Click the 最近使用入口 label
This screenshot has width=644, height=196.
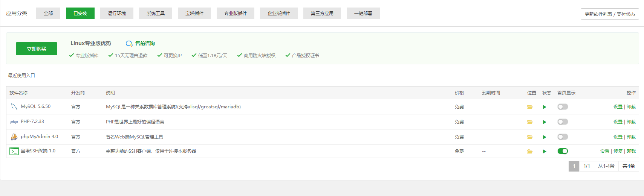pos(21,76)
